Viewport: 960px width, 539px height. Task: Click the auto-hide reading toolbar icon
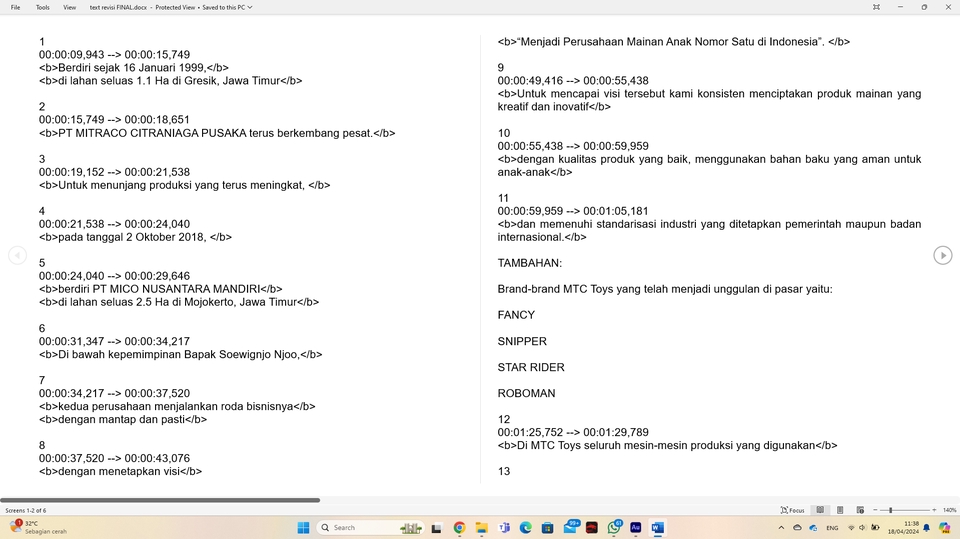click(876, 7)
